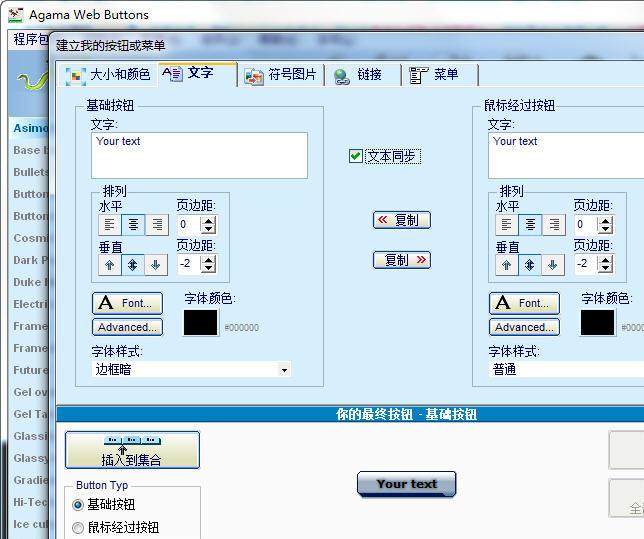Align base button text left horizontally

click(110, 225)
